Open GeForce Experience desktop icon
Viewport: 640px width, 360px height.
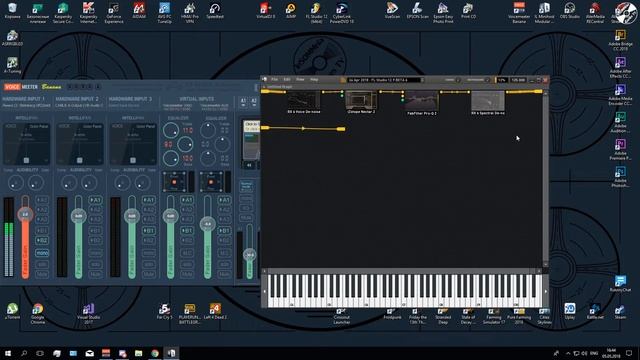click(x=113, y=12)
